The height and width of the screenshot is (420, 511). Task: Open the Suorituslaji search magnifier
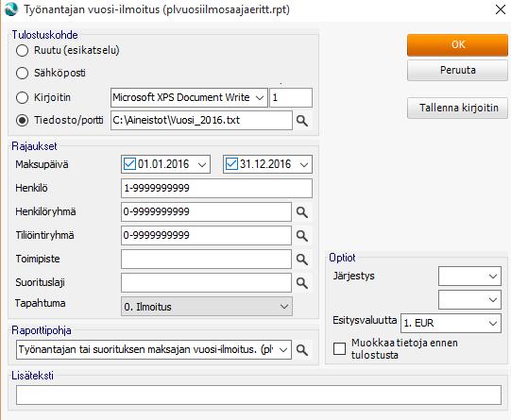302,283
